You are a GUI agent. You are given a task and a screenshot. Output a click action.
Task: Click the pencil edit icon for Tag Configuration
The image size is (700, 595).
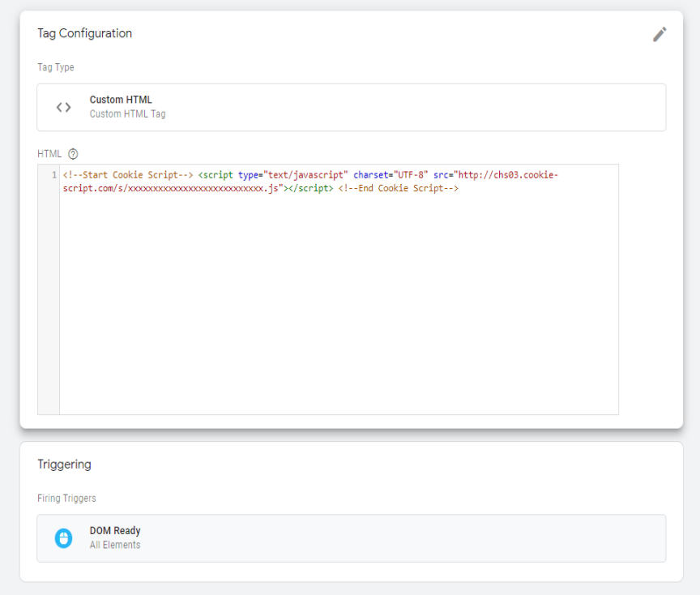click(659, 34)
